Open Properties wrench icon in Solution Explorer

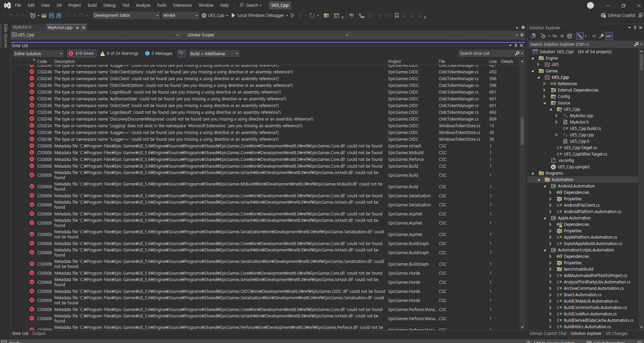tap(601, 36)
